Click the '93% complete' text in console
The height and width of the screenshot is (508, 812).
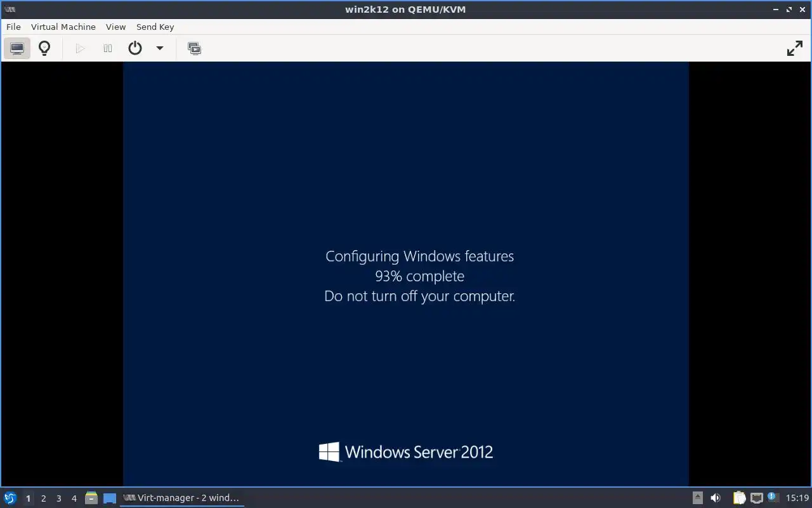coord(419,276)
